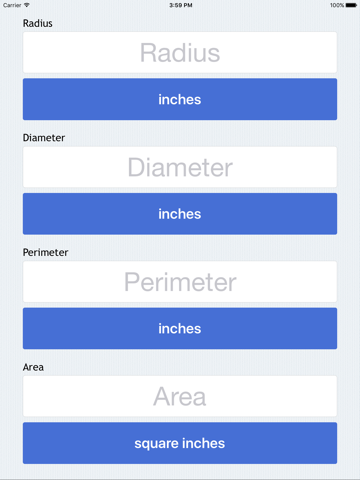Screen dimensions: 360x480
Task: Tap the Diameter label text
Action: [44, 138]
